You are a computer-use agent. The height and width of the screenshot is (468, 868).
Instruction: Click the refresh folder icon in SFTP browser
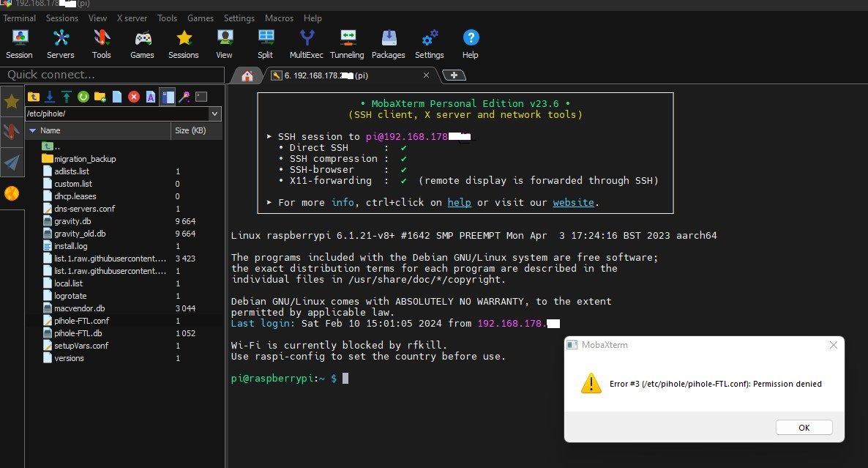click(83, 97)
